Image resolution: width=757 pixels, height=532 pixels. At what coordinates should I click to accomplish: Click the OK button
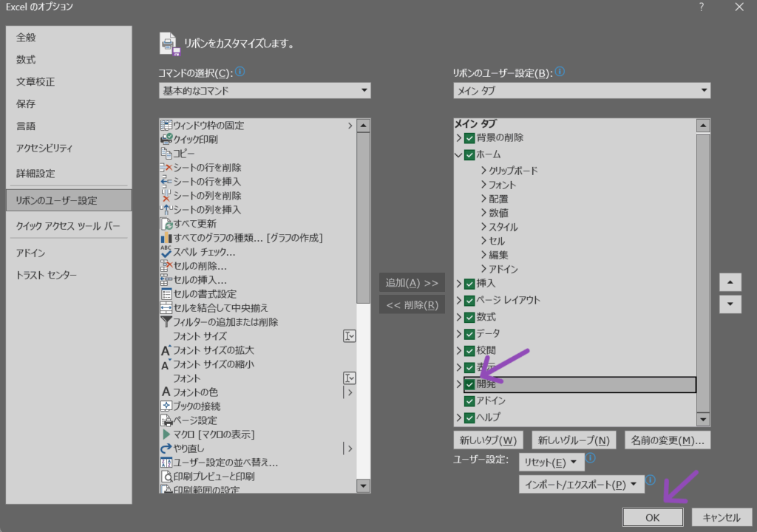tap(653, 517)
